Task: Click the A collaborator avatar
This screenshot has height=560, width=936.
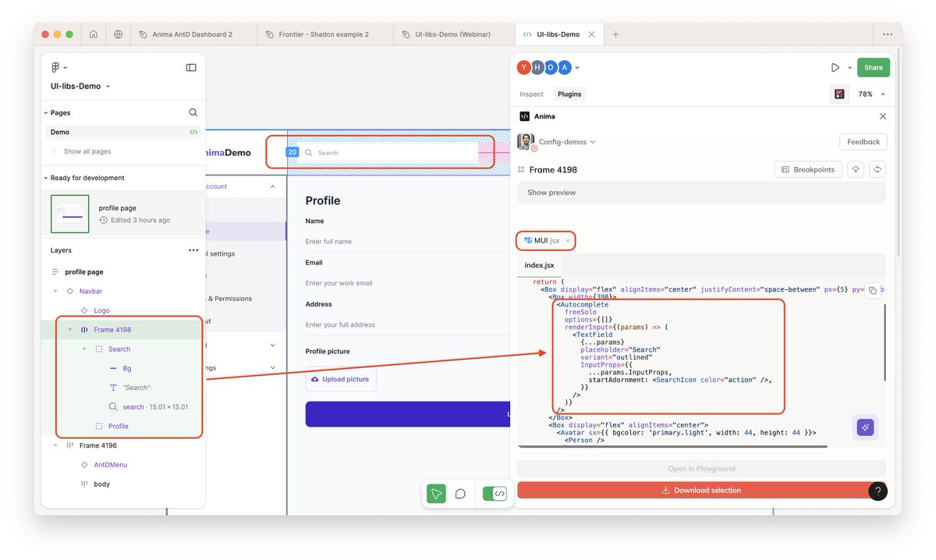Action: [565, 68]
